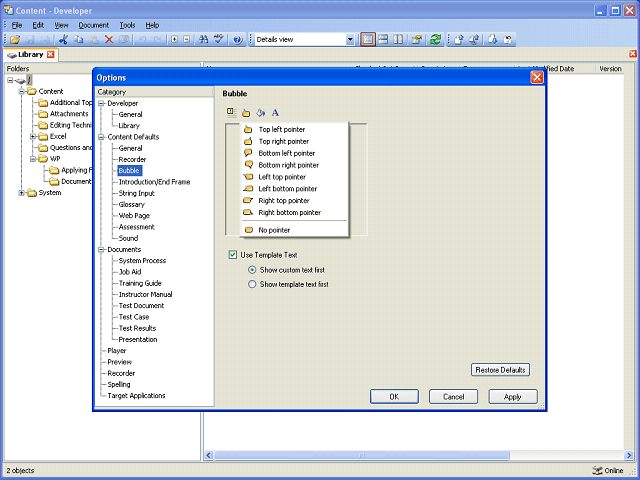
Task: Click the Online status icon in status bar
Action: pyautogui.click(x=597, y=470)
